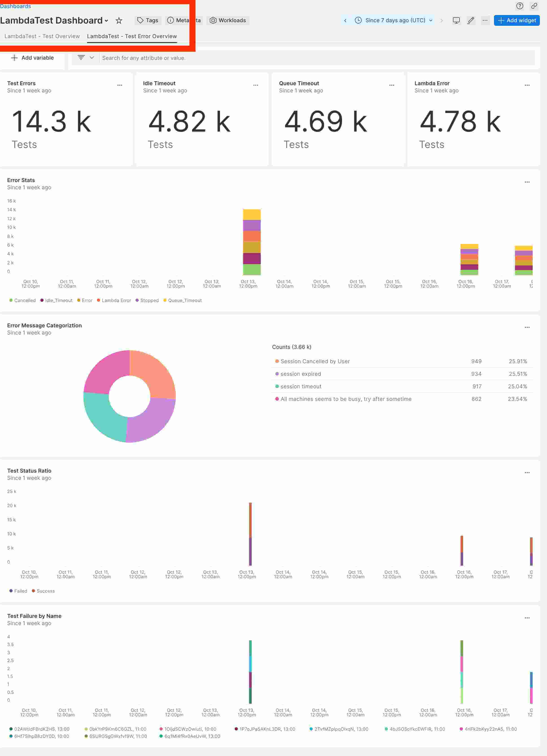Image resolution: width=547 pixels, height=756 pixels.
Task: Open Test Failure by Name widget menu
Action: coord(527,618)
